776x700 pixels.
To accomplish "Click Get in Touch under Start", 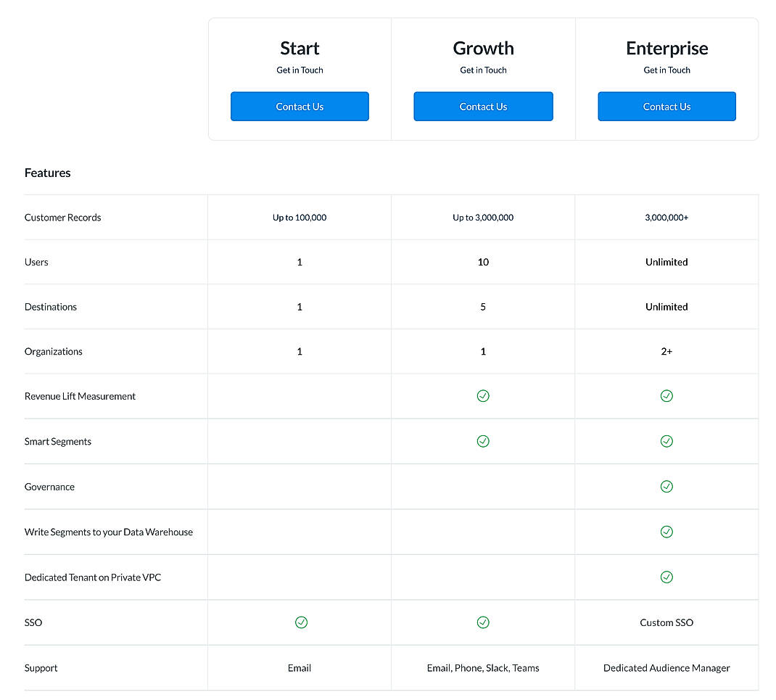I will click(300, 70).
